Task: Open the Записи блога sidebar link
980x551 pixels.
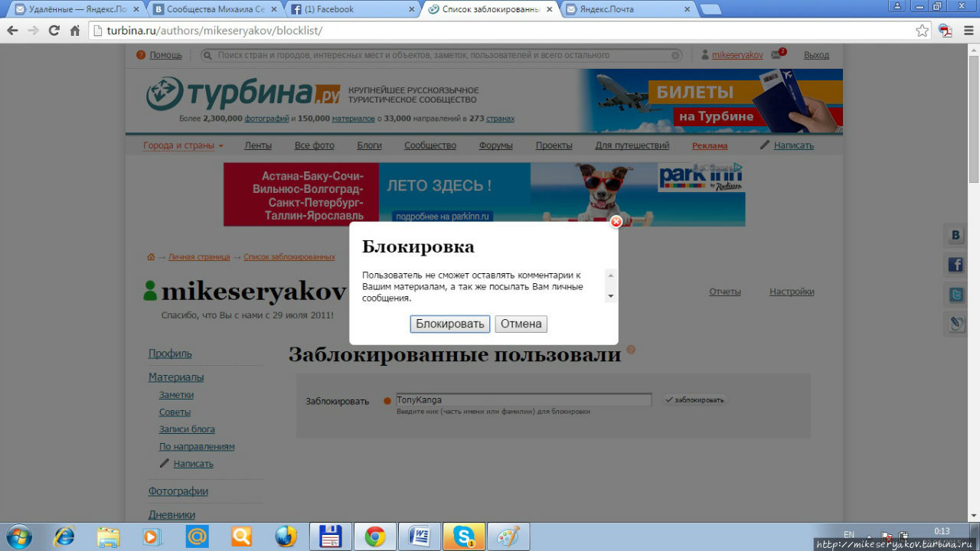Action: click(x=187, y=429)
